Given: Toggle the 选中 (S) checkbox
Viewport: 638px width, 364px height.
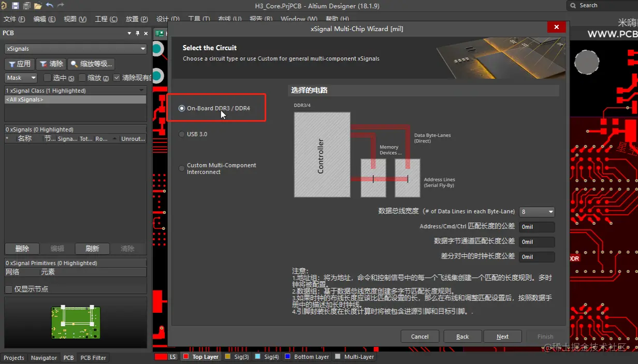Looking at the screenshot, I should (48, 78).
